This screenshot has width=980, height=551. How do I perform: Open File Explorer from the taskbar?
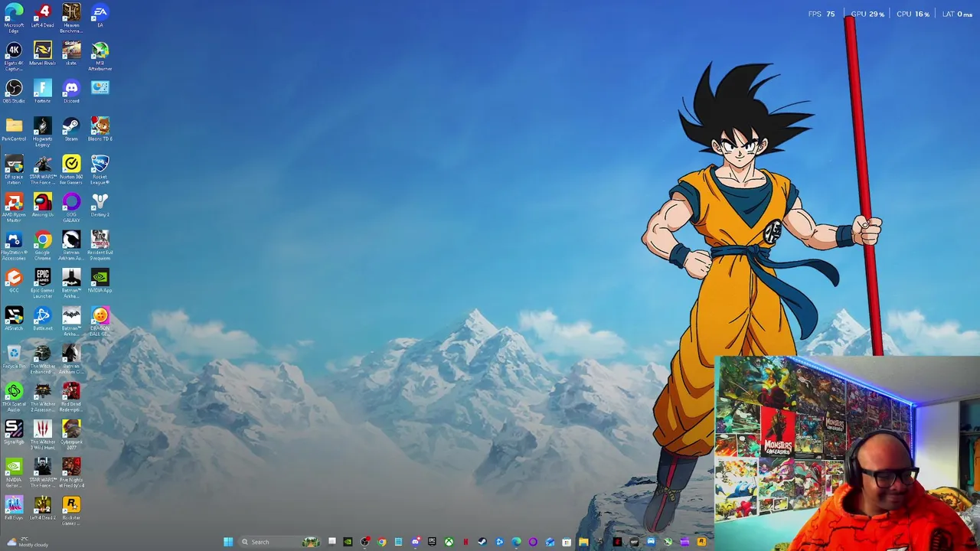pos(583,542)
